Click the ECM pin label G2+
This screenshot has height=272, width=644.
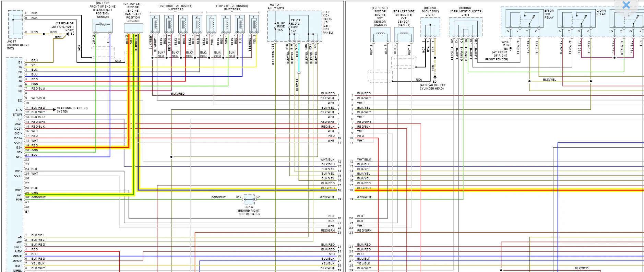[x=19, y=147]
